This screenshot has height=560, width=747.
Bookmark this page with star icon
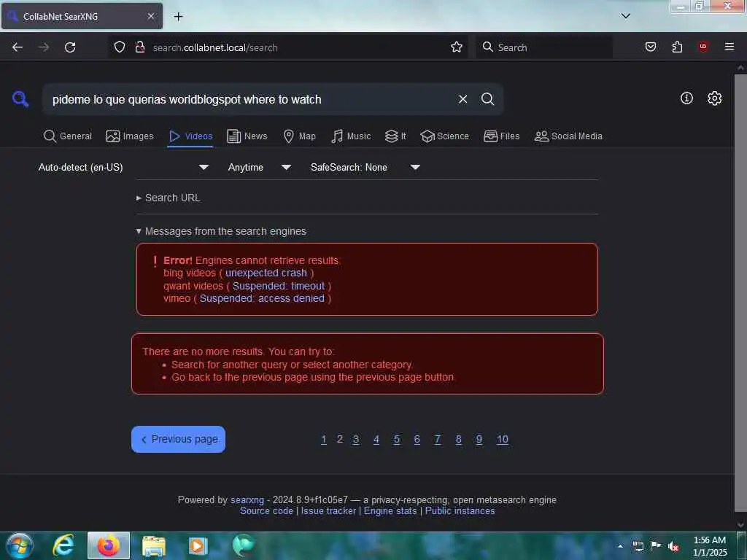point(457,47)
